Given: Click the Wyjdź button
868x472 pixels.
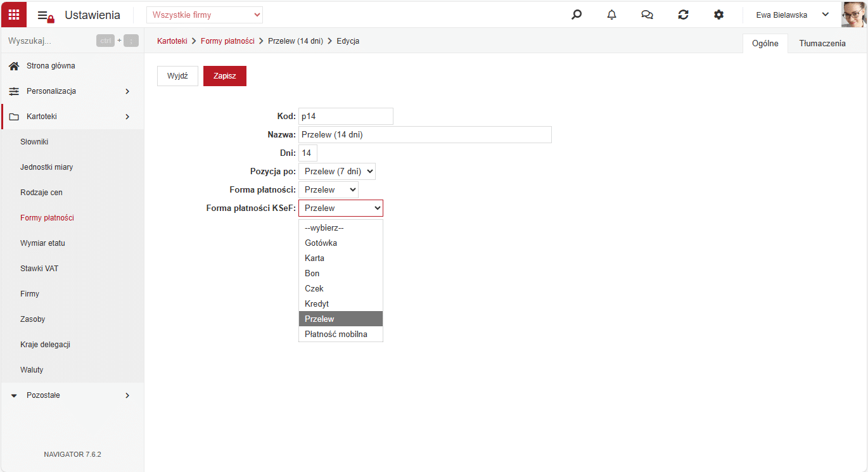Looking at the screenshot, I should click(x=177, y=76).
